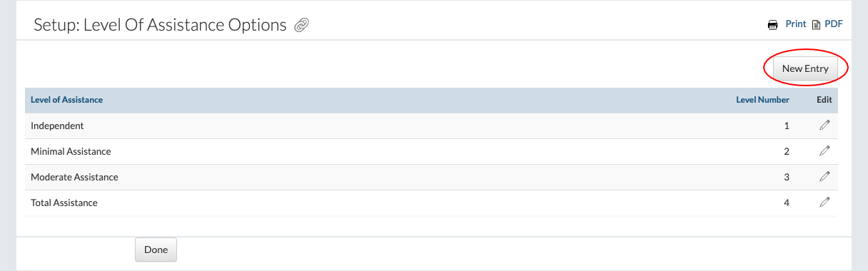The image size is (868, 271).
Task: Click level number 4 in Total Assistance row
Action: click(x=787, y=203)
